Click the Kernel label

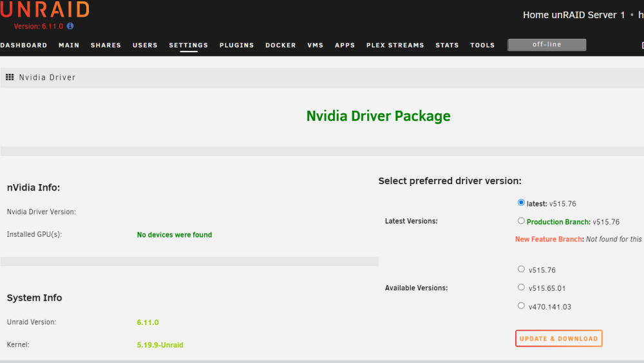[x=18, y=344]
